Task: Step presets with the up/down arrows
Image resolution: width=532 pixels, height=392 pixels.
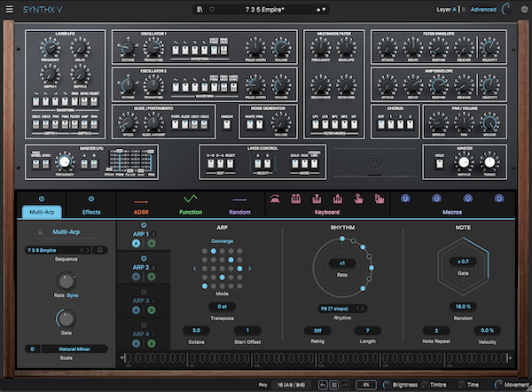Action: (x=321, y=10)
